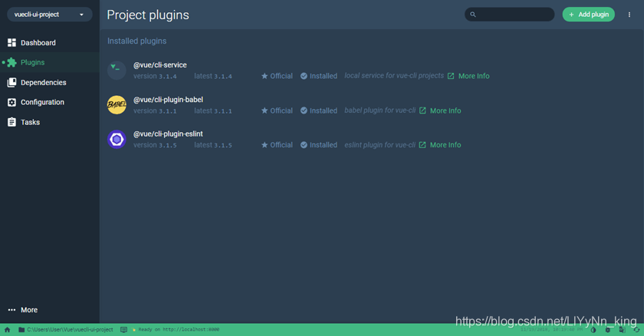The image size is (644, 336).
Task: Click the Plugins puzzle icon
Action: point(12,62)
